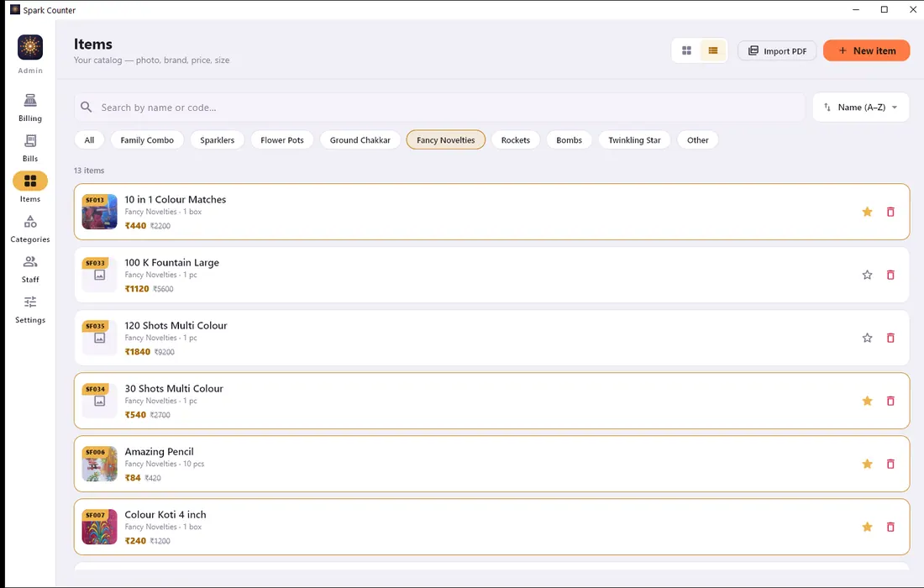This screenshot has width=924, height=588.
Task: Open 10 in 1 Colour Matches thumbnail
Action: coord(100,212)
